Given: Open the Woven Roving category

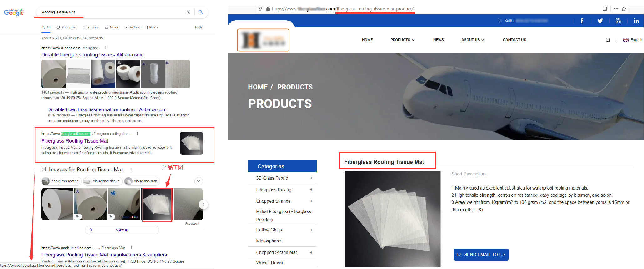Looking at the screenshot, I should pyautogui.click(x=270, y=263).
